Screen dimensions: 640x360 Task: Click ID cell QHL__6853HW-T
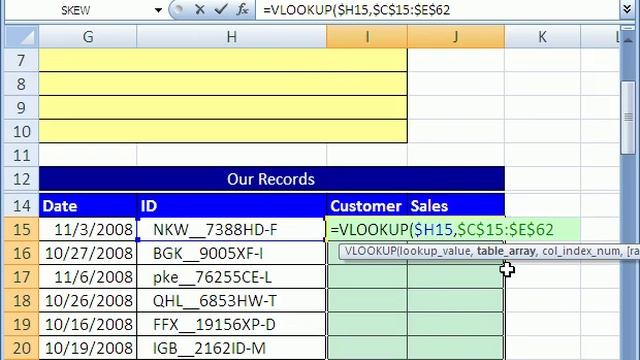[231, 300]
